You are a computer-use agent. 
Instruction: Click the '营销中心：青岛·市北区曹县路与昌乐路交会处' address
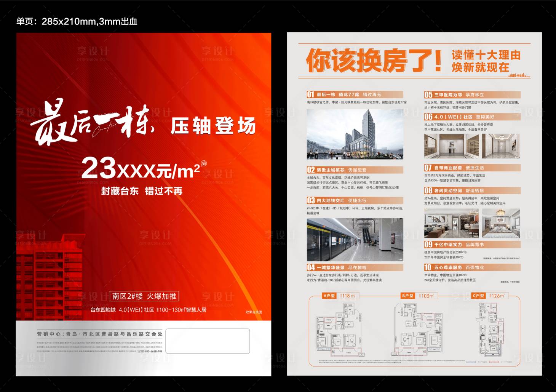tap(100, 334)
